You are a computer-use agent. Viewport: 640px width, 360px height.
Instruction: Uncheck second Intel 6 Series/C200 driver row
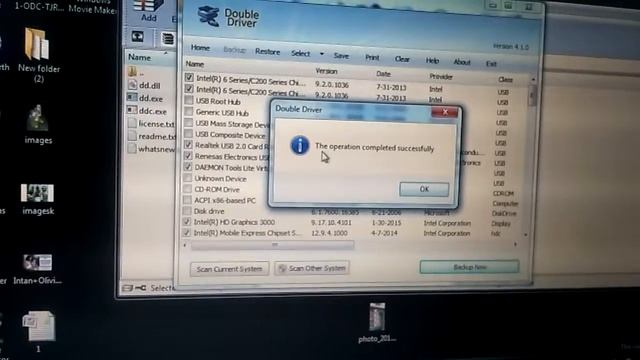pyautogui.click(x=189, y=89)
